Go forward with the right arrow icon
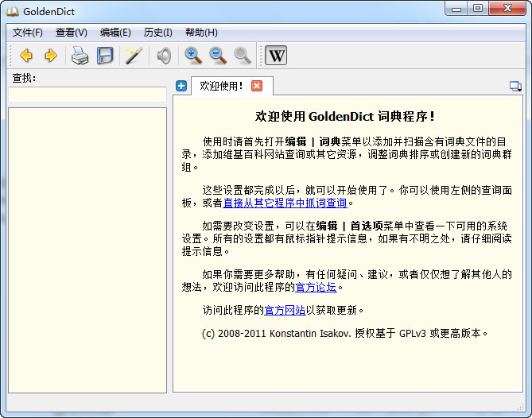Screen dimensions: 532x418 tap(51, 56)
